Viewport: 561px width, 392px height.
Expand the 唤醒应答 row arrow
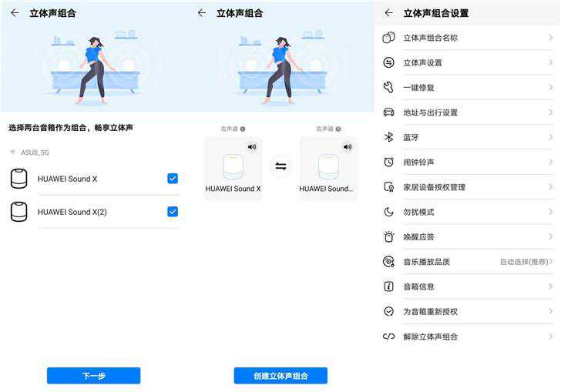(x=551, y=237)
